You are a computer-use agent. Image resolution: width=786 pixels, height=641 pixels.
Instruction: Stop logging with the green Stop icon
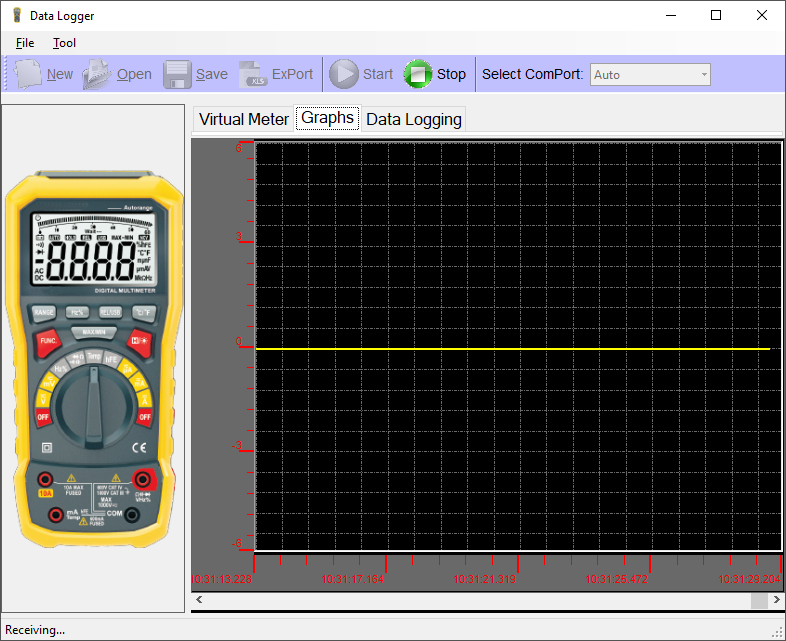click(x=418, y=74)
